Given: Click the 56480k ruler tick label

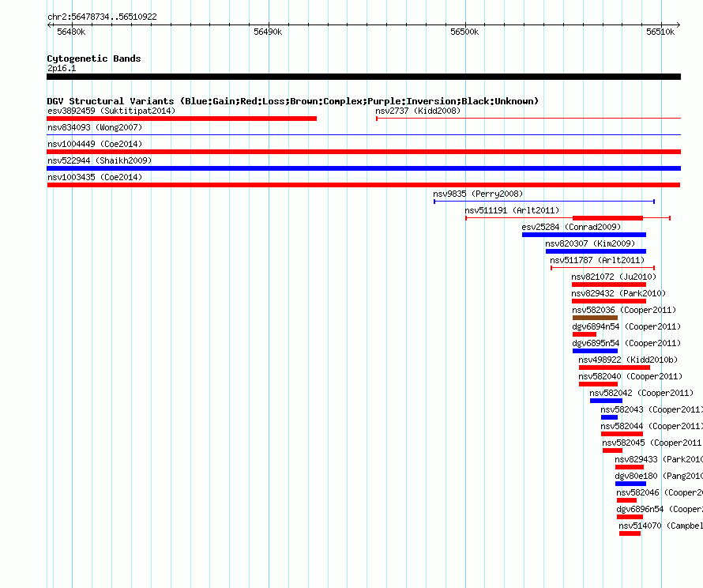Looking at the screenshot, I should [x=71, y=32].
